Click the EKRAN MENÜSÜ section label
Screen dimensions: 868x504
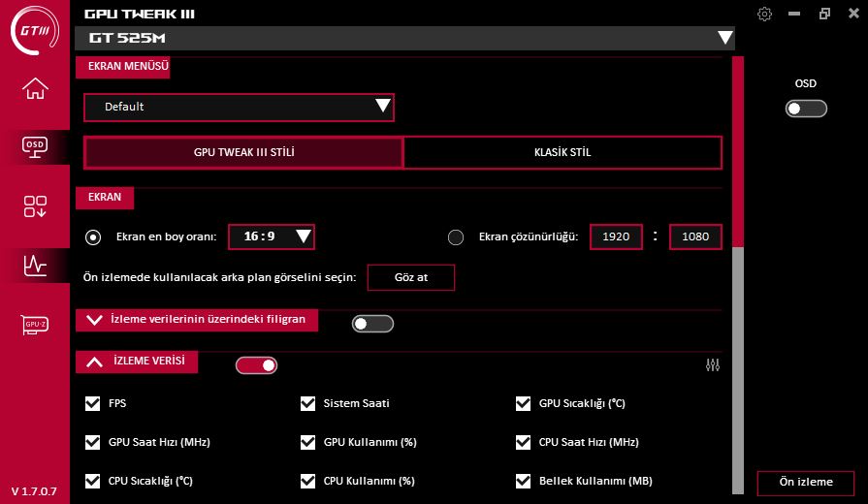pos(123,66)
